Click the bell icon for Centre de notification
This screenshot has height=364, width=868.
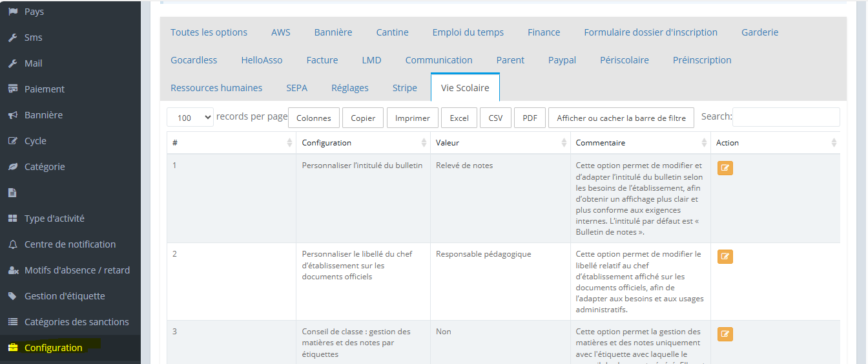pyautogui.click(x=12, y=244)
